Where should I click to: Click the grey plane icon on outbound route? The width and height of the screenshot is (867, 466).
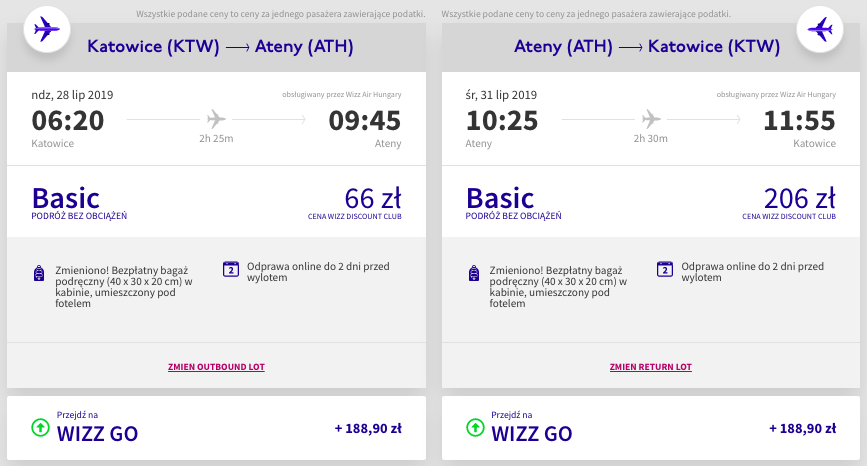[217, 117]
